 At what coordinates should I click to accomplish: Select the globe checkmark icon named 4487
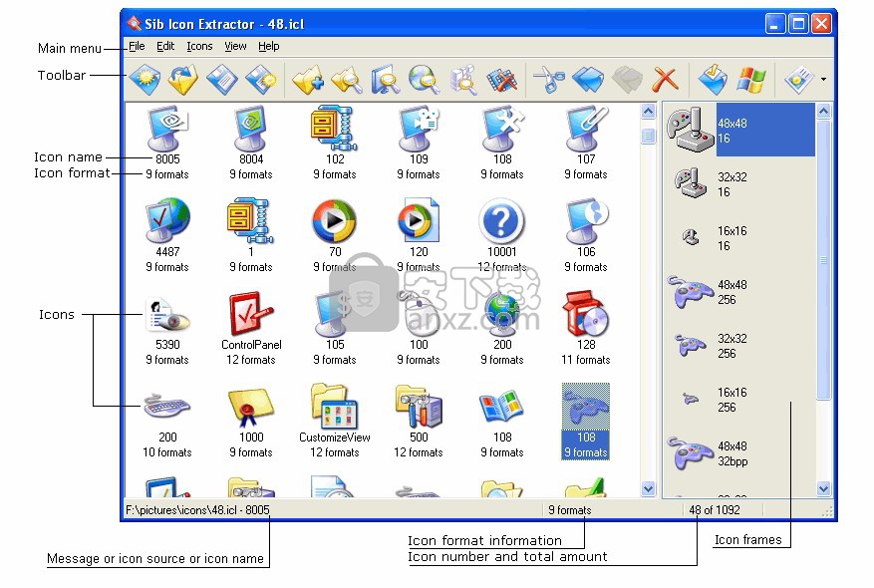(167, 235)
